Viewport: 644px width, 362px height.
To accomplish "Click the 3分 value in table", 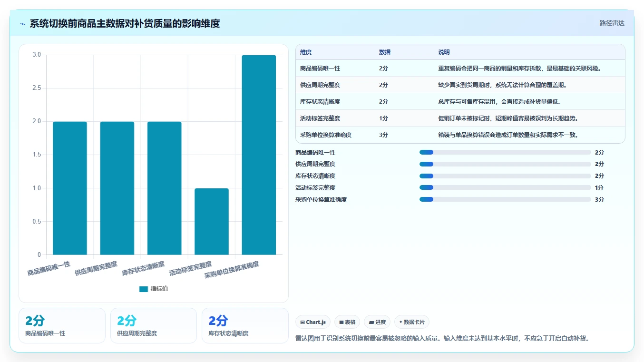I will tap(384, 135).
